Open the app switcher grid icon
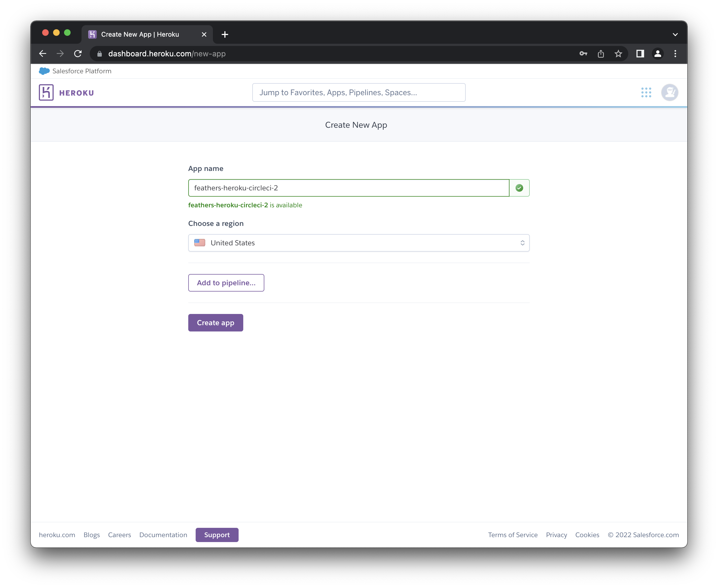The width and height of the screenshot is (718, 588). (647, 92)
